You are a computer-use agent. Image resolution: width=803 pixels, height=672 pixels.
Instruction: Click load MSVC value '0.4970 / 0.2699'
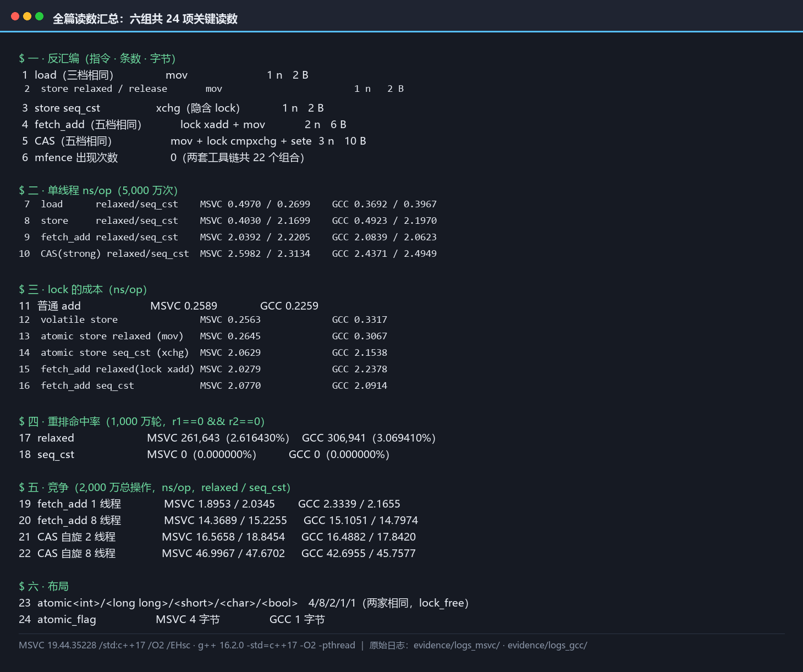(x=269, y=204)
